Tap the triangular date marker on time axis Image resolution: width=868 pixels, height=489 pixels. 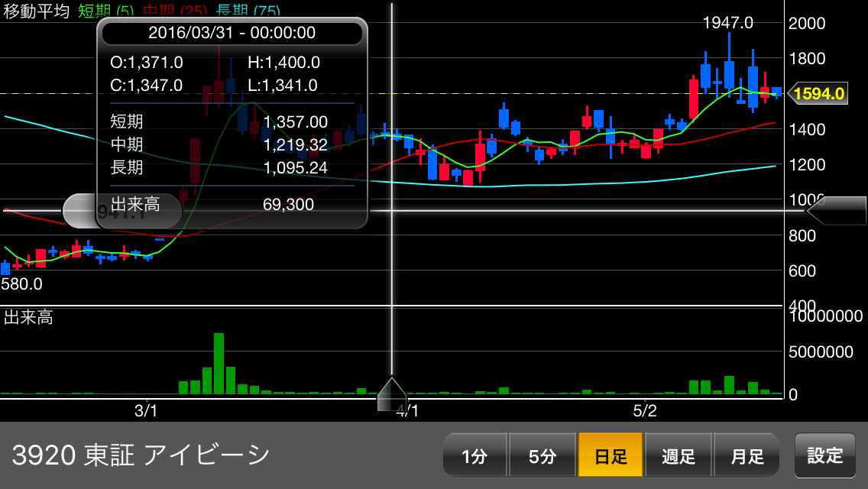pyautogui.click(x=392, y=393)
